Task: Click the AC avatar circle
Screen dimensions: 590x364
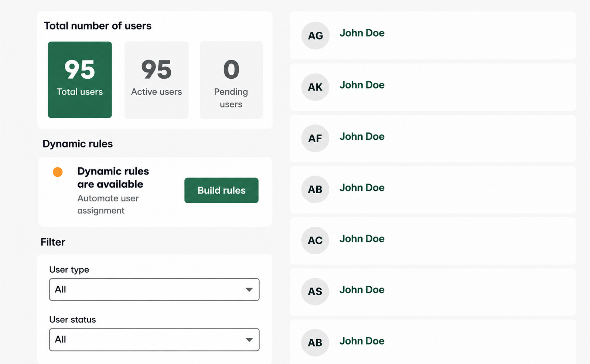Action: click(x=315, y=240)
